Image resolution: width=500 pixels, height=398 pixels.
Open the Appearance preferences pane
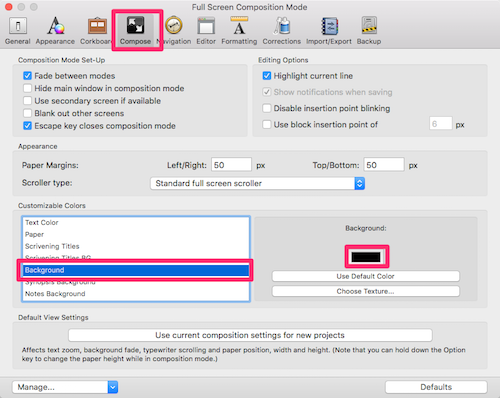pos(55,31)
